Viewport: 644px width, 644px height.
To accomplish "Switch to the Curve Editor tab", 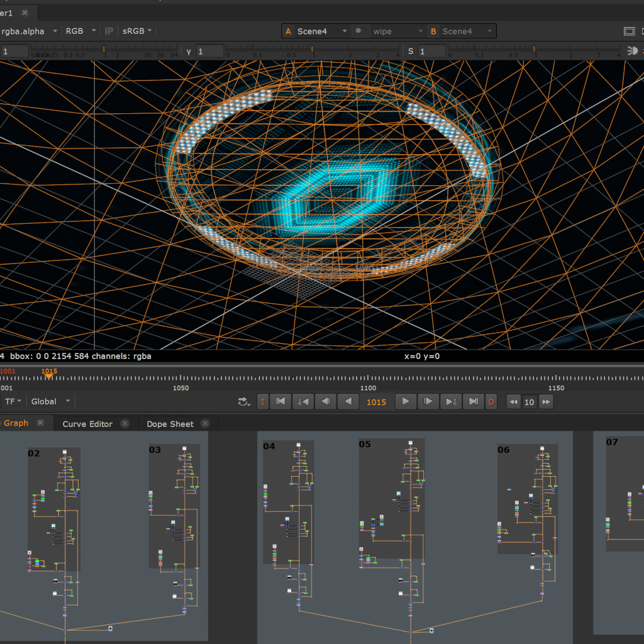I will pyautogui.click(x=87, y=424).
